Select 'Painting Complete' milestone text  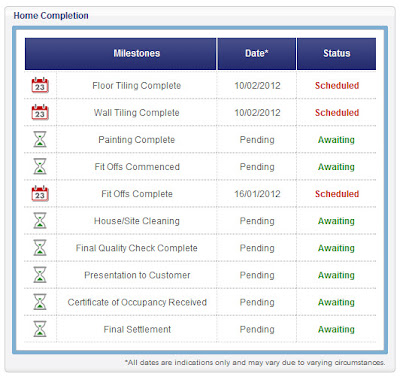pyautogui.click(x=137, y=140)
